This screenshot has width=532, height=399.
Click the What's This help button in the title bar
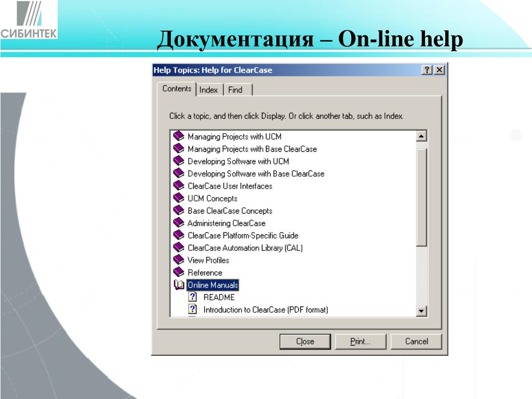tap(427, 70)
